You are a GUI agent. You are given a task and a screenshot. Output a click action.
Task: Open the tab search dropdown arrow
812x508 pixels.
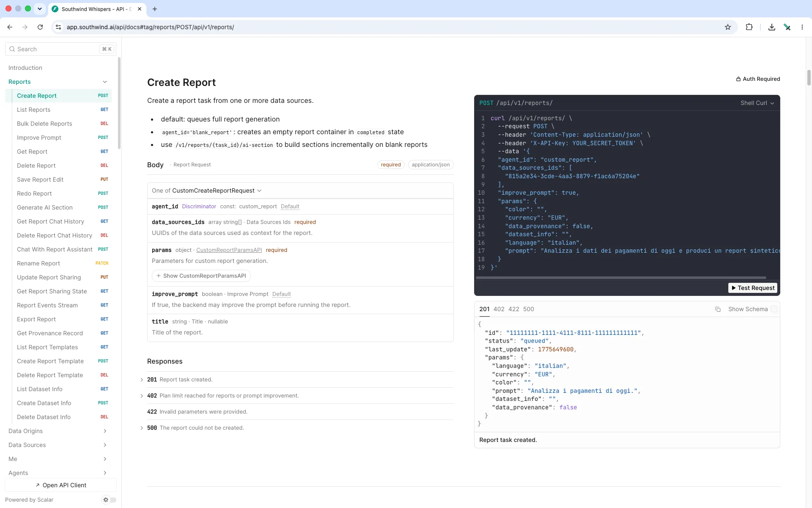(x=40, y=9)
